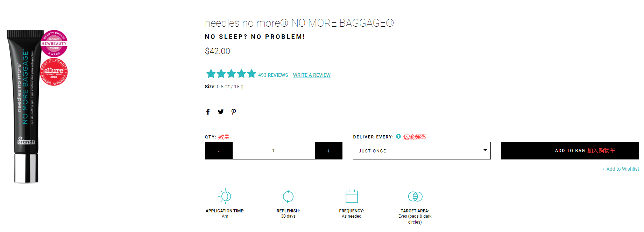
Task: Click the five-star rating display
Action: pyautogui.click(x=231, y=74)
